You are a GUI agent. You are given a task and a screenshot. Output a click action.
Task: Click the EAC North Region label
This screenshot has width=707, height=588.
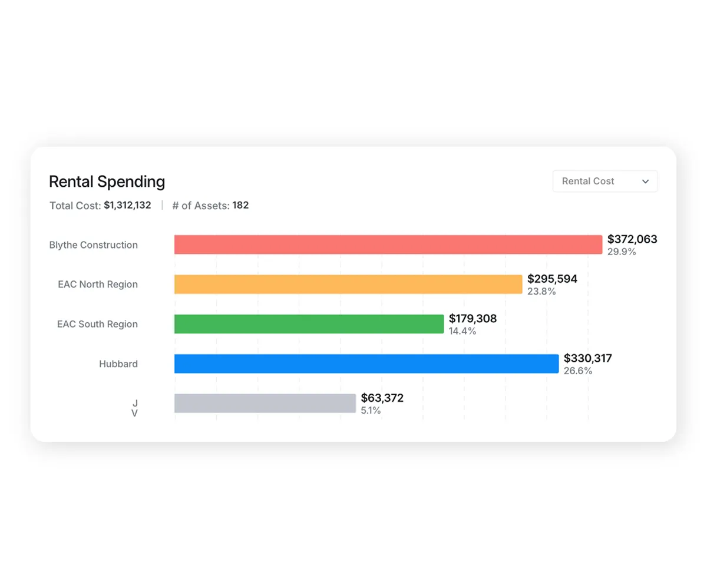97,284
